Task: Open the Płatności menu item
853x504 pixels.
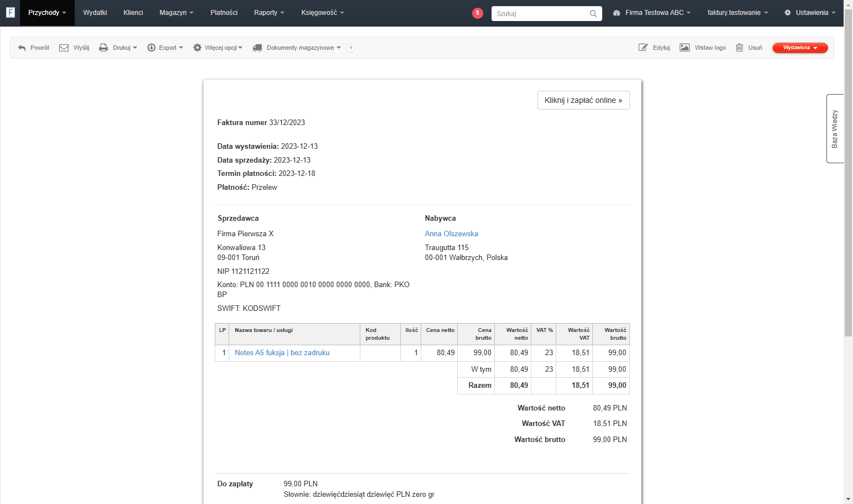Action: 224,13
